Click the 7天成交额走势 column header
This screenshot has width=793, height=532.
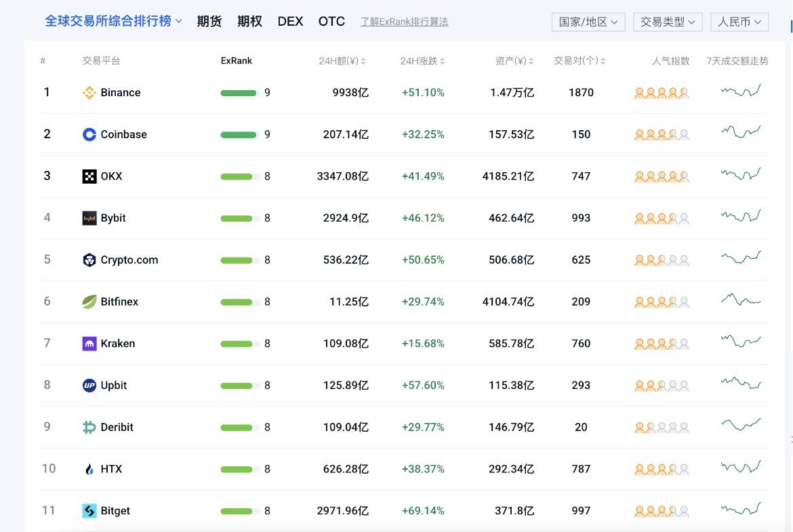click(x=737, y=61)
